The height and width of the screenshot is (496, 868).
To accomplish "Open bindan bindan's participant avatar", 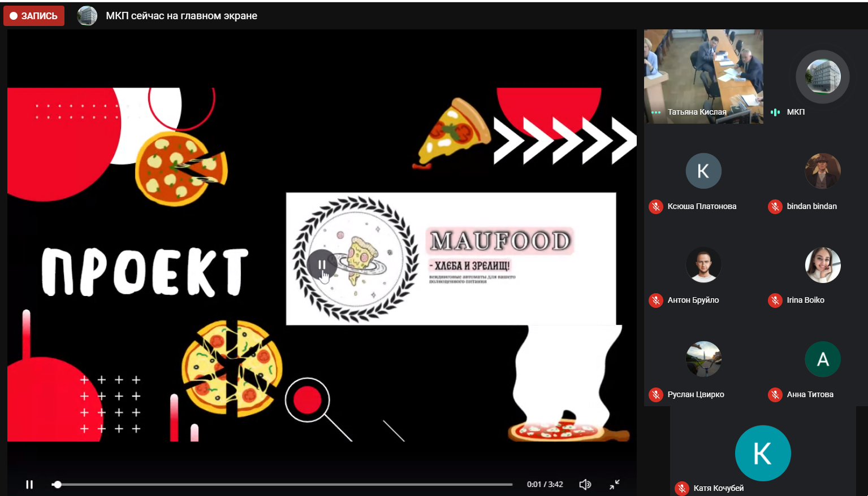I will pyautogui.click(x=822, y=171).
